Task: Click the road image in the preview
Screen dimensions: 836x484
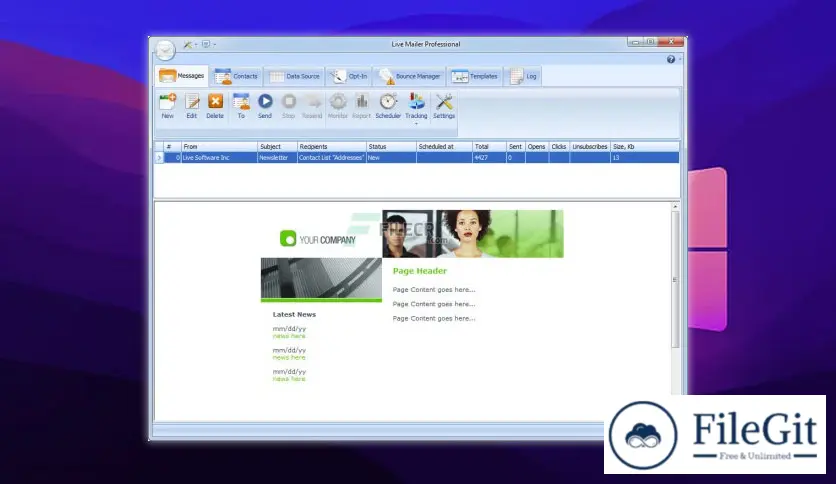Action: click(x=321, y=278)
